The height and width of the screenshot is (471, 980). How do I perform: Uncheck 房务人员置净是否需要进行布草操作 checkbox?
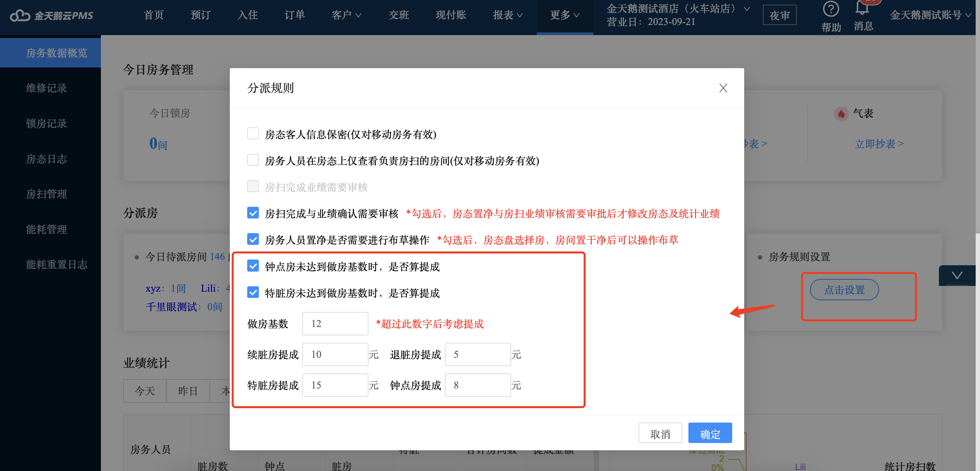click(253, 239)
